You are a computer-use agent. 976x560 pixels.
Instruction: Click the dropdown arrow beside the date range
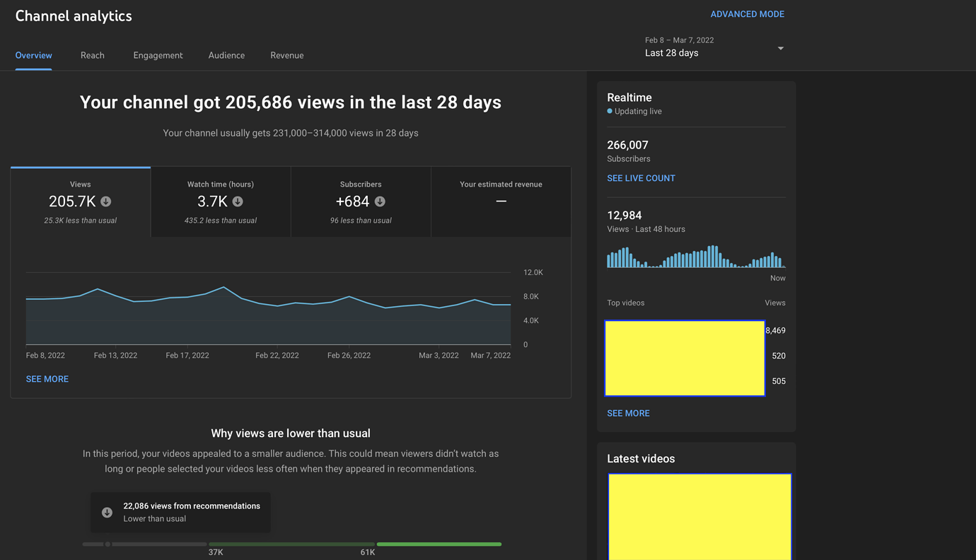781,48
